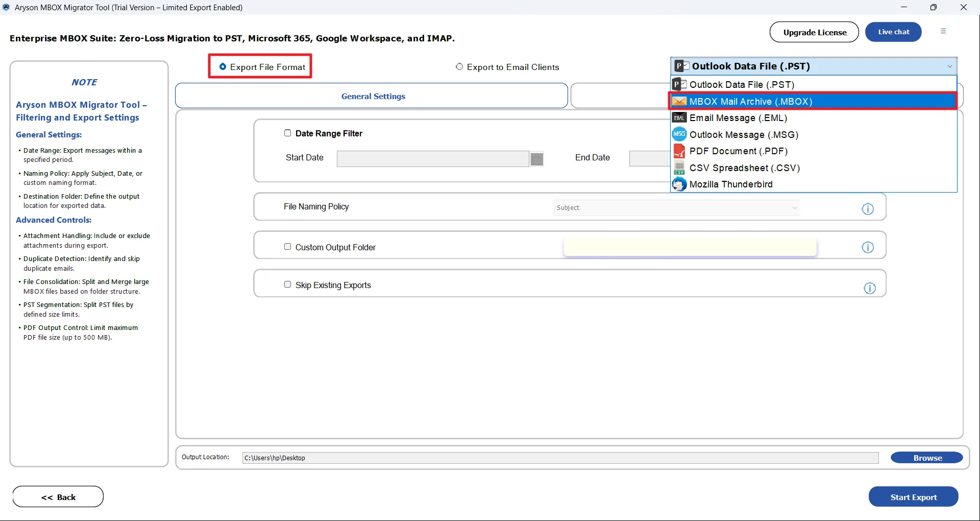
Task: Close the Aryson MBOX Migrator window
Action: pos(964,7)
